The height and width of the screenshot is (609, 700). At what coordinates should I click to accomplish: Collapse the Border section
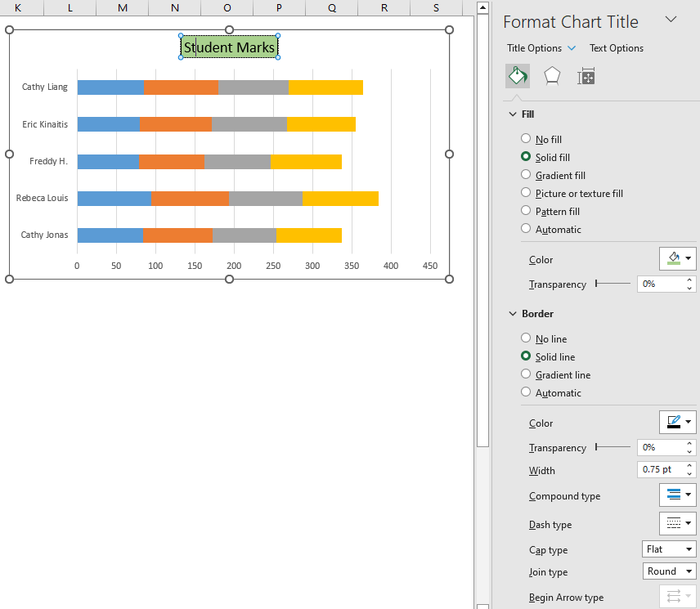pyautogui.click(x=513, y=314)
